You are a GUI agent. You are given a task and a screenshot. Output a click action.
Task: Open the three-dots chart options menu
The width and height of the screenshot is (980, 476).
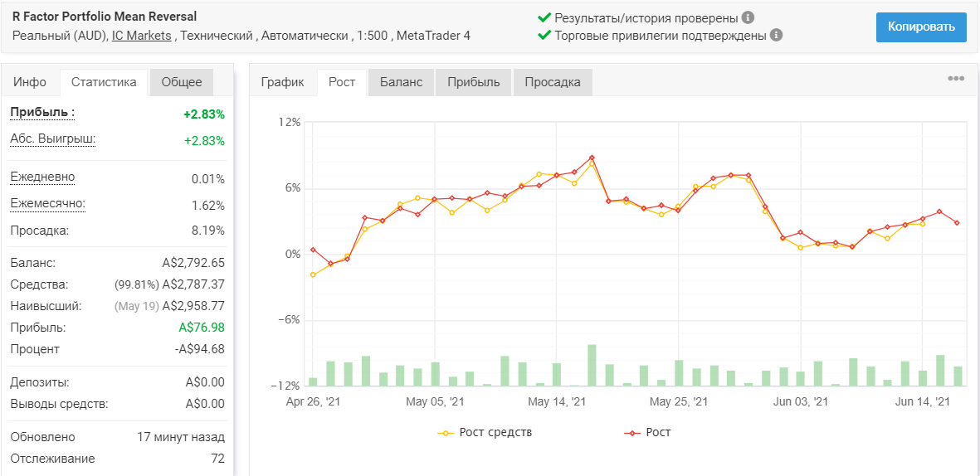pyautogui.click(x=956, y=78)
